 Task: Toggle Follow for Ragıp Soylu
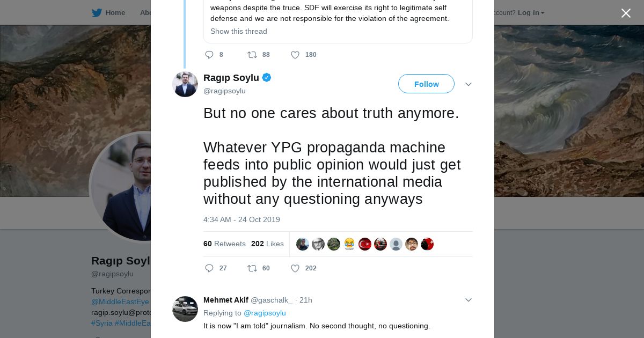426,84
